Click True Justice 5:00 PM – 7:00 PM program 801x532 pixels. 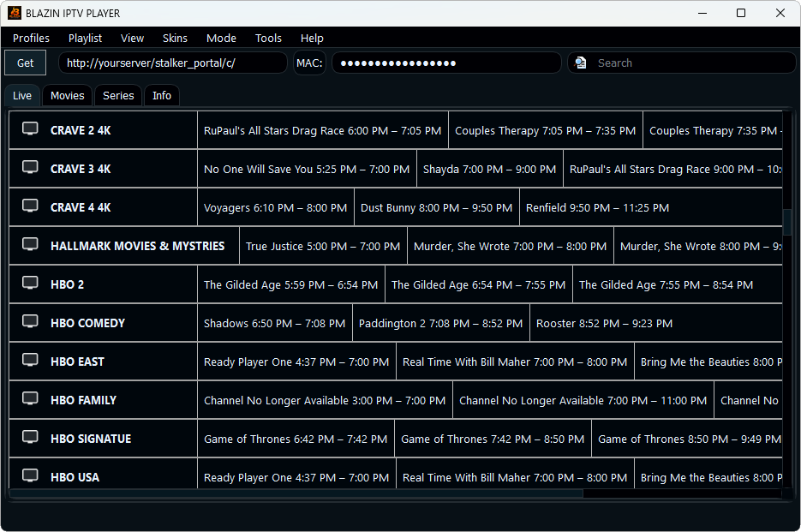(323, 247)
